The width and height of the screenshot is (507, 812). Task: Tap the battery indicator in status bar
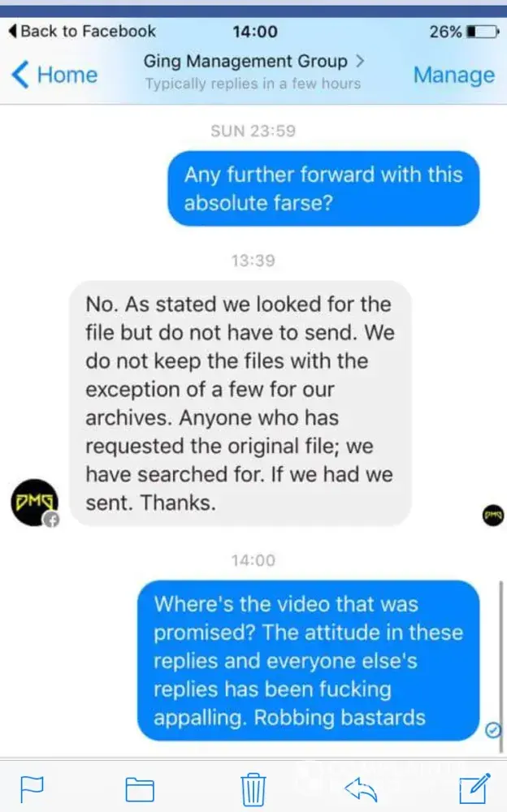tap(483, 32)
